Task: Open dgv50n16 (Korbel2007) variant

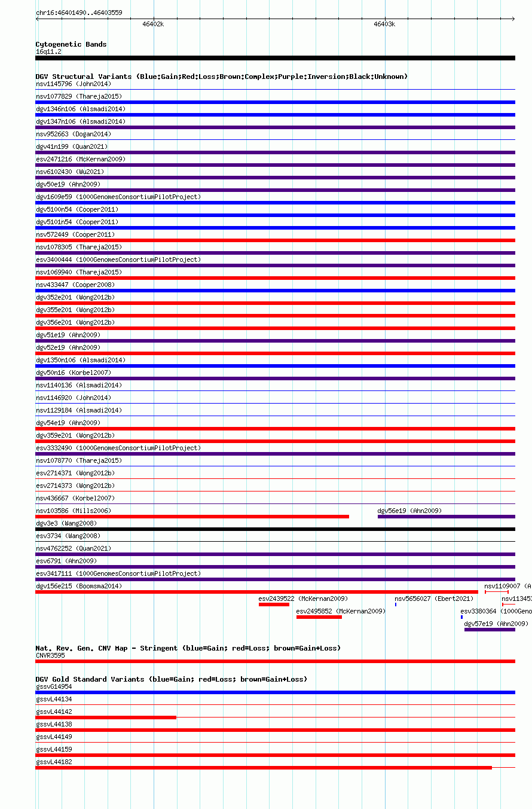Action: click(x=74, y=373)
